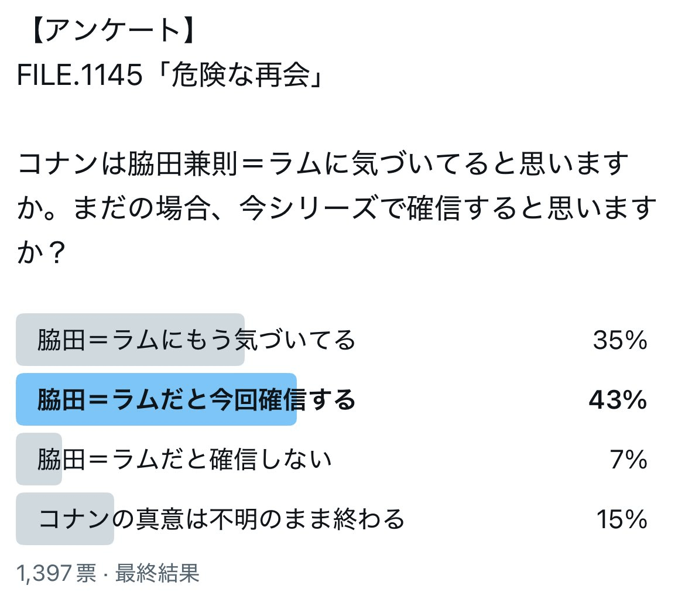
Task: Click the question text starting with コナンは脇田兼則
Action: click(x=337, y=208)
